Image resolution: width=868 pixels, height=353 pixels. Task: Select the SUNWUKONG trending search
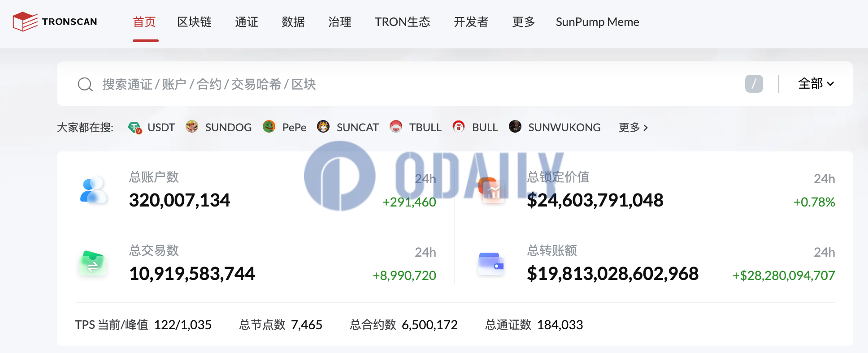tap(564, 128)
